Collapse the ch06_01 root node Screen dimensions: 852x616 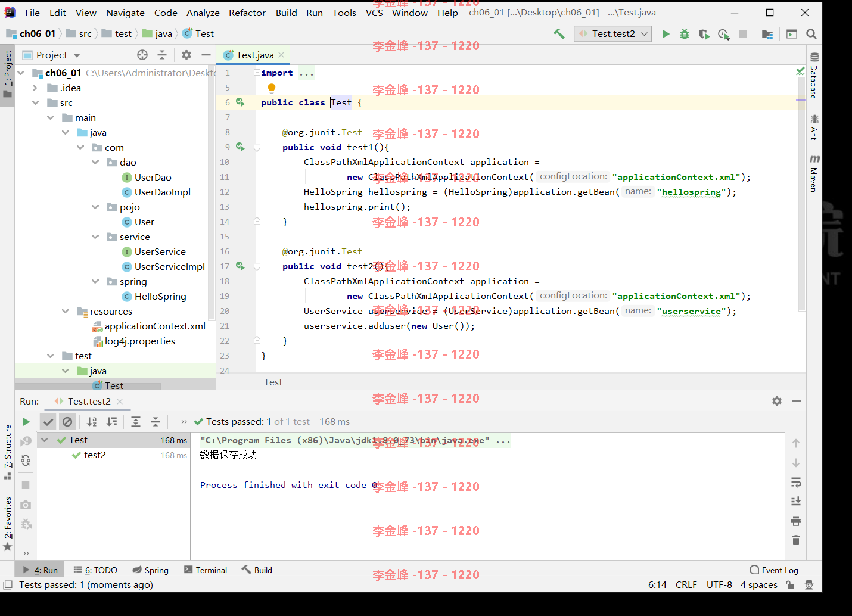(x=21, y=73)
